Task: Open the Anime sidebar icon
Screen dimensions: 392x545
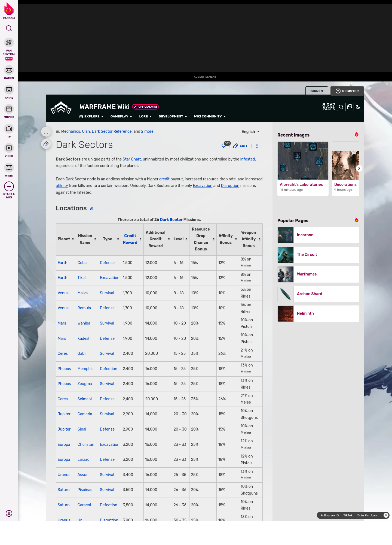Action: [x=9, y=90]
